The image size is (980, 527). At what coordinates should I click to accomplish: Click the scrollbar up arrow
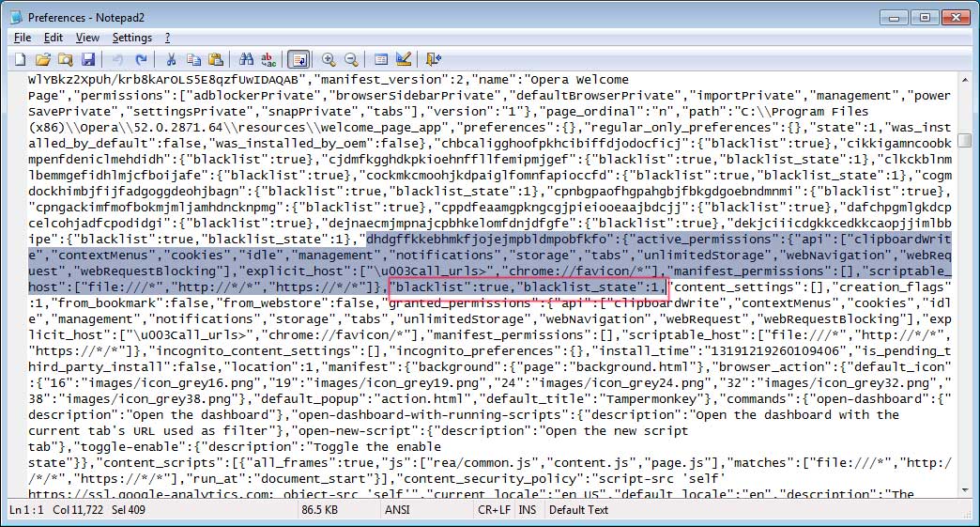(x=965, y=80)
